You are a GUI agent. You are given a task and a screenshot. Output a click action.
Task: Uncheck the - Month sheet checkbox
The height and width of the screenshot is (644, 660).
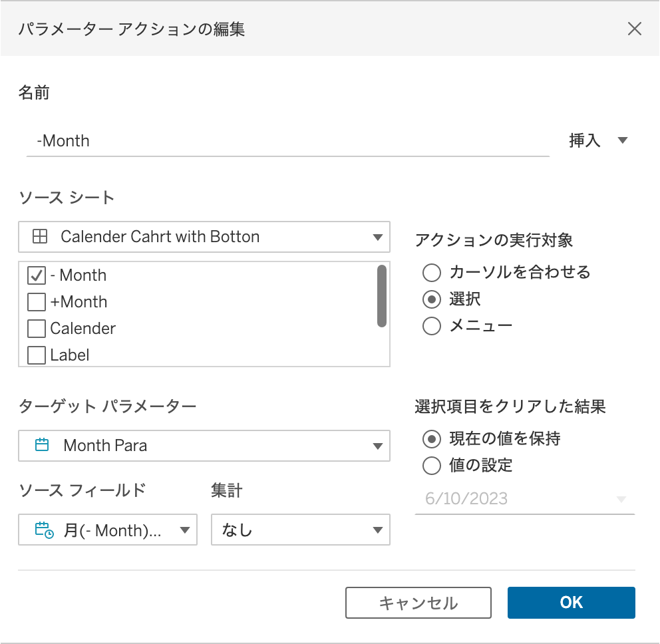point(37,275)
